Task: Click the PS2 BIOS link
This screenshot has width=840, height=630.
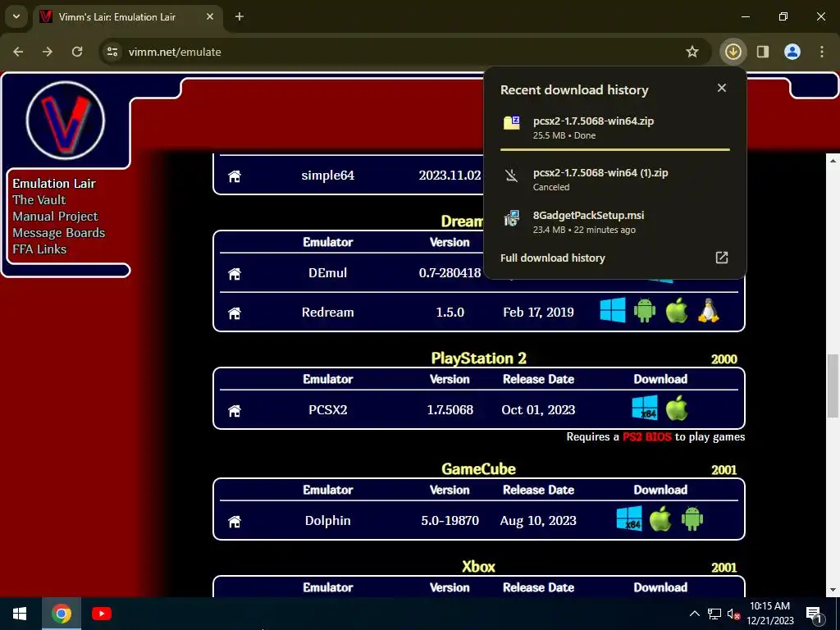Action: 646,436
